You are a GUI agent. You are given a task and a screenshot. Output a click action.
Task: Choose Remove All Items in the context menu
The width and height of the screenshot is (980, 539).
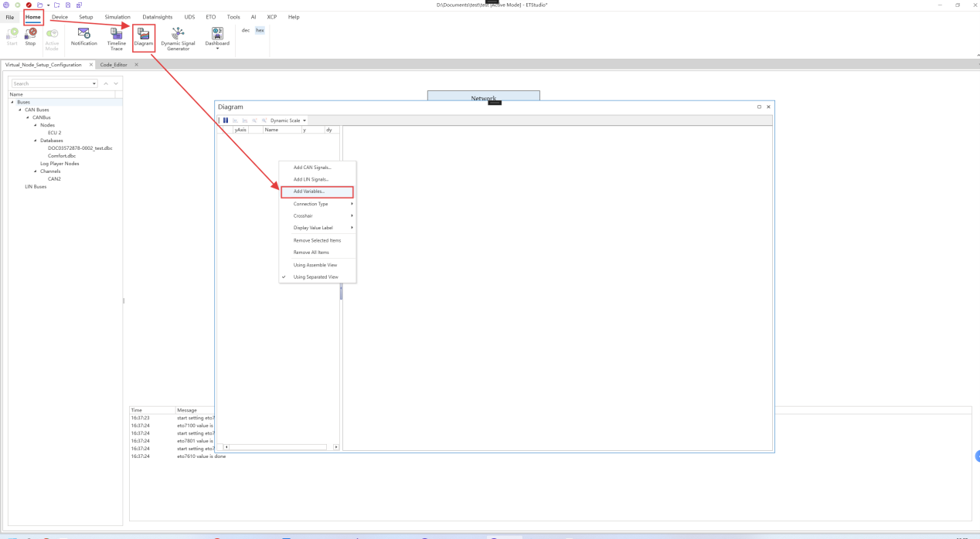311,253
